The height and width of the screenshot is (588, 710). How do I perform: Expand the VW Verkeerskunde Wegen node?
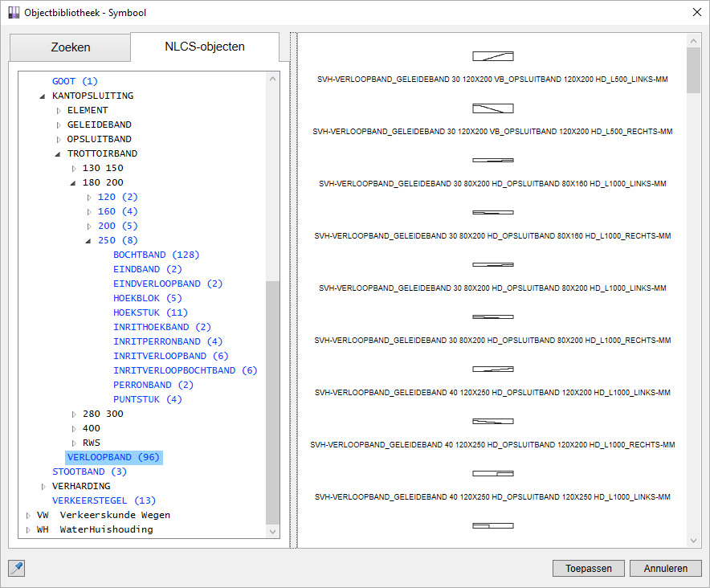28,516
